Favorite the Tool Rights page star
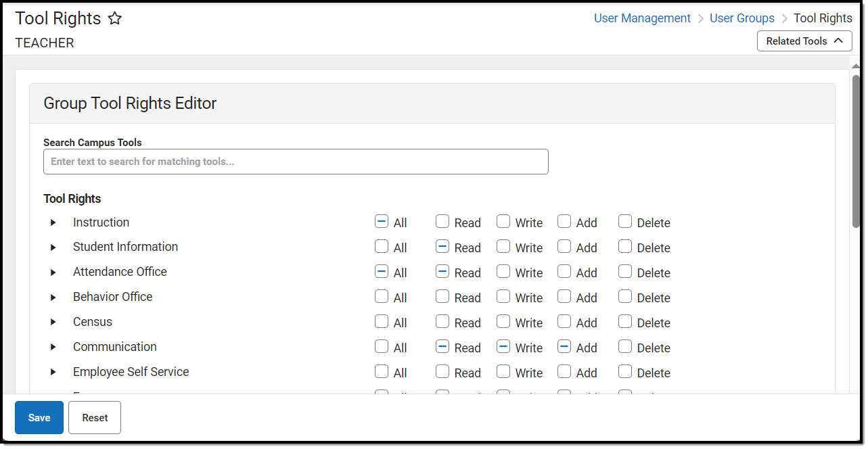The height and width of the screenshot is (449, 868). 115,19
